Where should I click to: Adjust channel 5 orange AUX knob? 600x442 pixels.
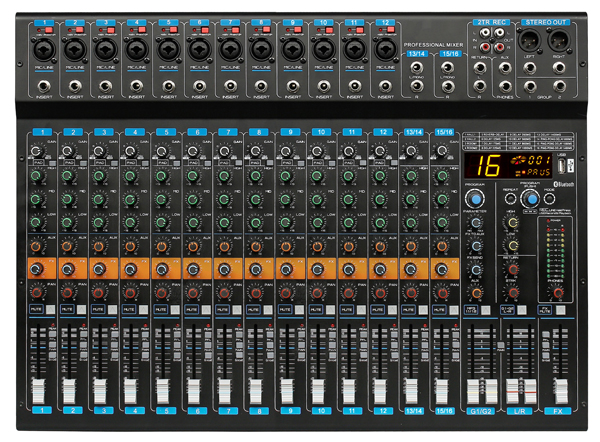[x=159, y=244]
